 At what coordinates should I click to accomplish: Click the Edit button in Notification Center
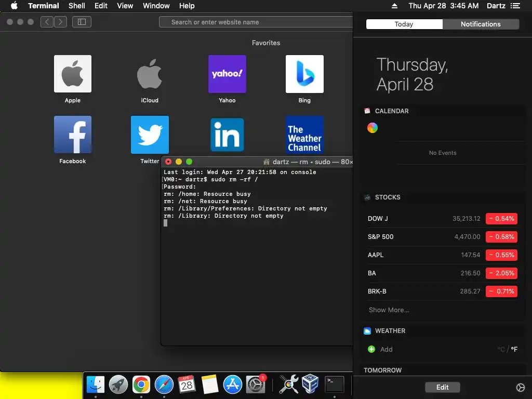point(443,387)
